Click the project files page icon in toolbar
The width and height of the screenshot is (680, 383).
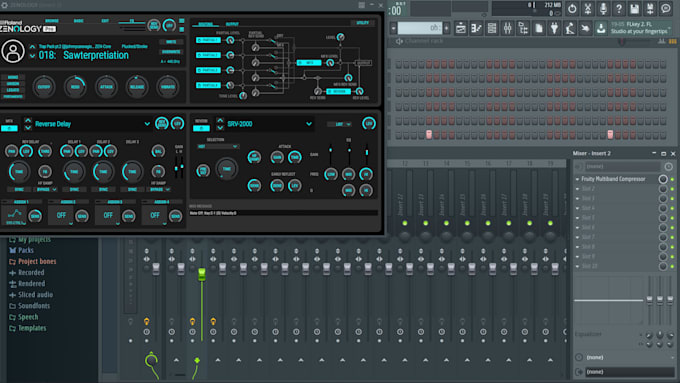(x=539, y=29)
